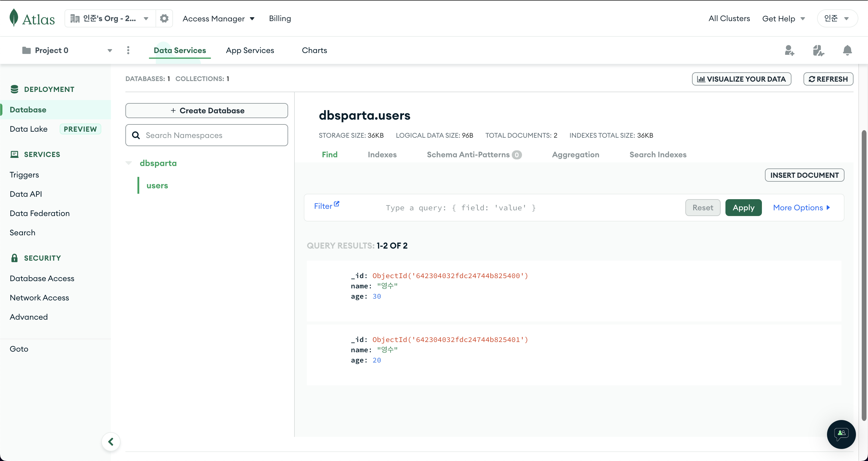Click the dbsparta.users heading
Viewport: 868px width, 461px height.
click(x=365, y=115)
